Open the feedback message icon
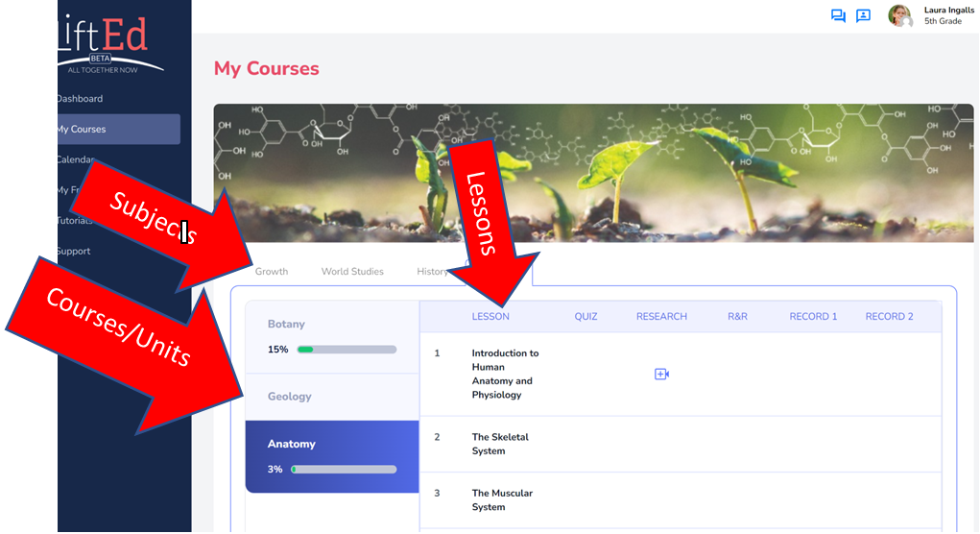Image resolution: width=980 pixels, height=534 pixels. (x=863, y=15)
